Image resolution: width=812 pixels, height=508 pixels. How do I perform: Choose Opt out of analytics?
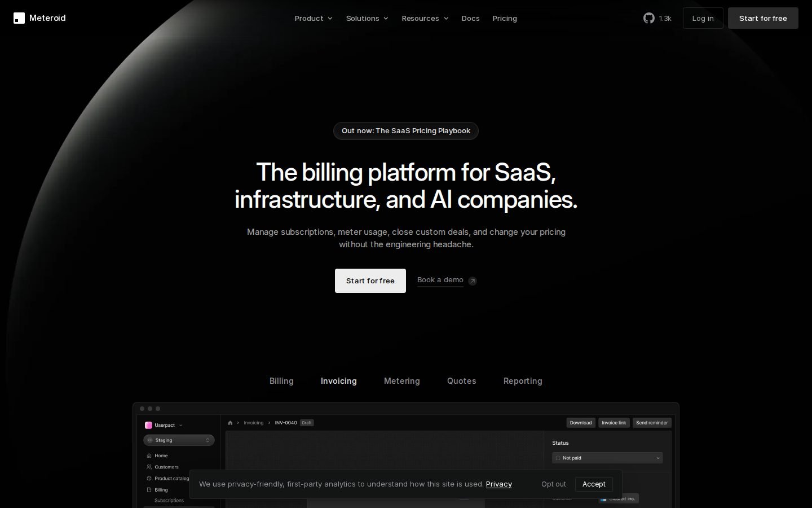[554, 484]
